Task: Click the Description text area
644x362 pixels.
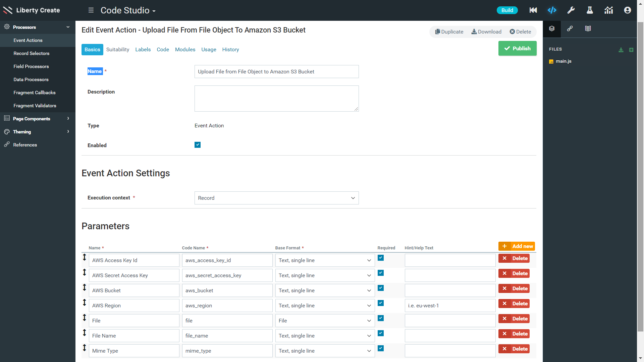Action: 276,98
